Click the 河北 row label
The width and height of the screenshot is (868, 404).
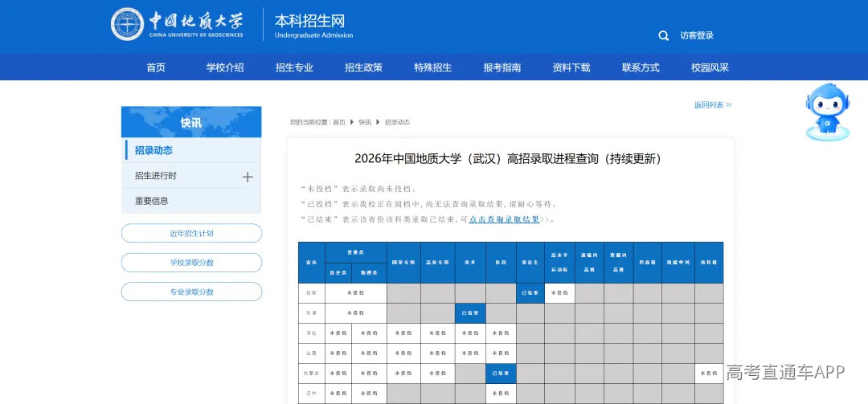(312, 333)
